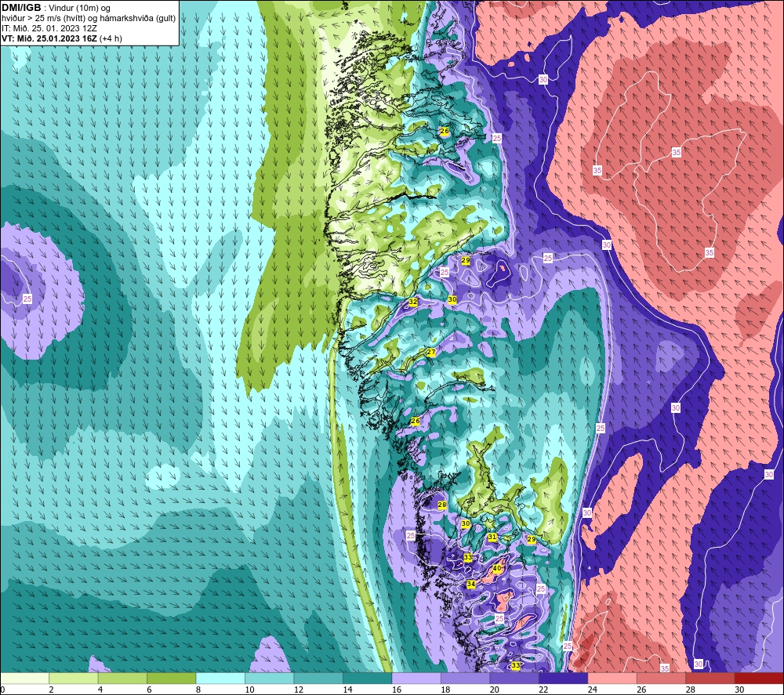Select the 12–14 m/s teal legend swatch
Viewport: 784px width, 695px height.
tap(318, 679)
